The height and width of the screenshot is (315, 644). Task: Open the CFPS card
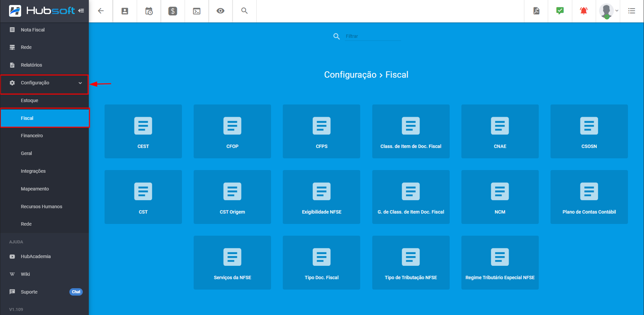tap(321, 131)
